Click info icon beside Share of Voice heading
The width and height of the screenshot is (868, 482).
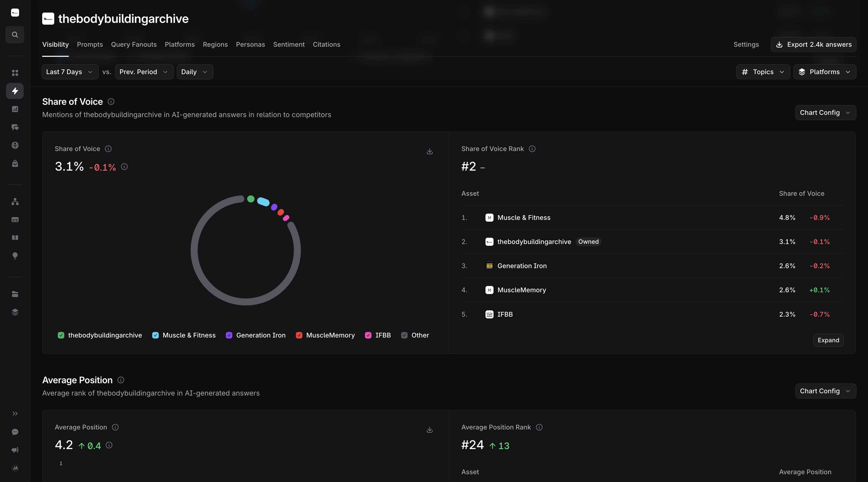[x=111, y=102]
